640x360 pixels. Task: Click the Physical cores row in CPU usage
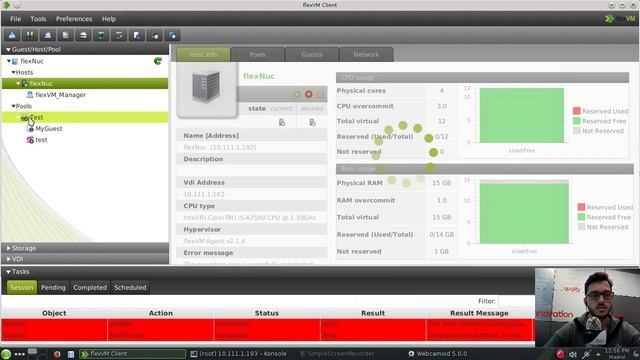[x=396, y=91]
